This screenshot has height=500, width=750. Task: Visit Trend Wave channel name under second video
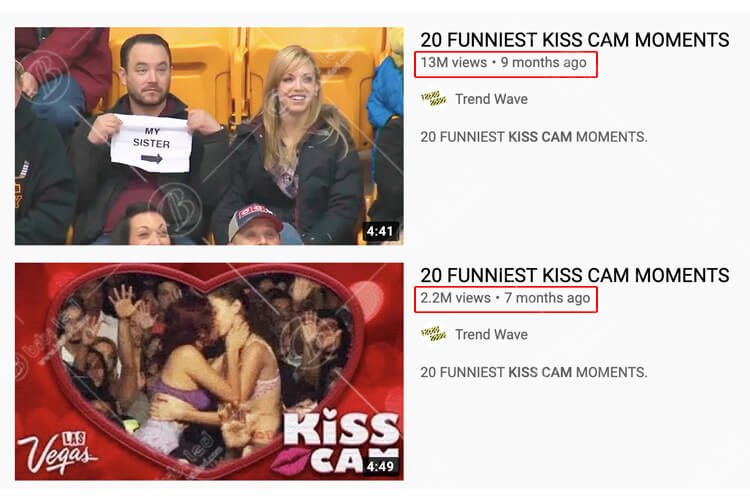click(x=491, y=334)
